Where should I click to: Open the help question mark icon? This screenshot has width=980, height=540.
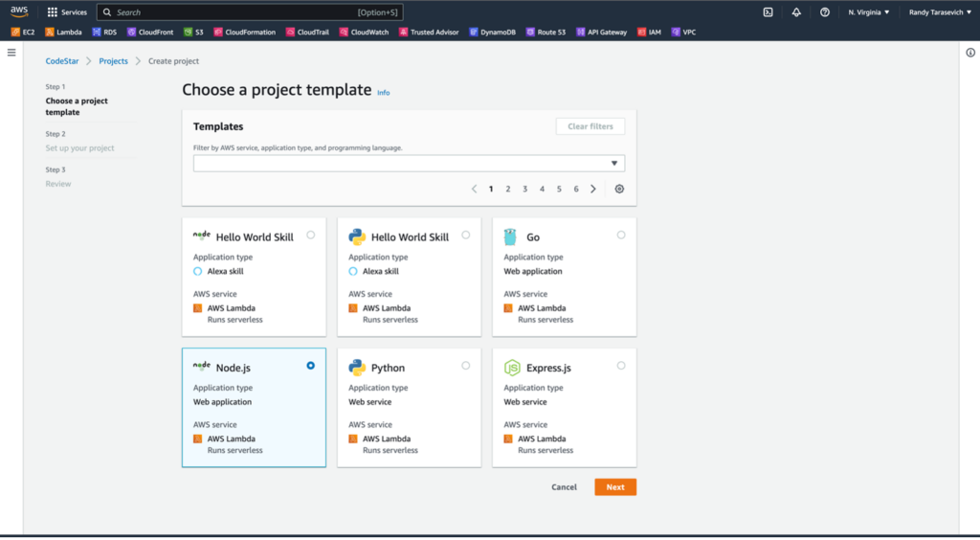click(825, 11)
